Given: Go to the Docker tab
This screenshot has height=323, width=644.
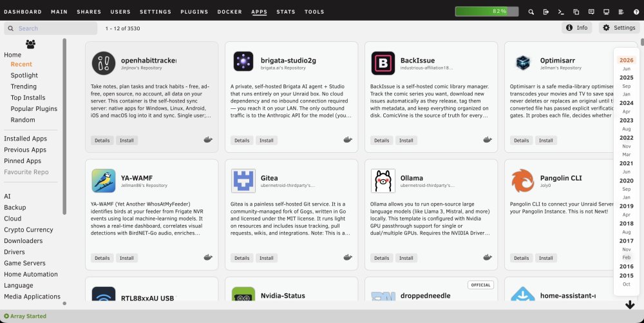Looking at the screenshot, I should 230,12.
